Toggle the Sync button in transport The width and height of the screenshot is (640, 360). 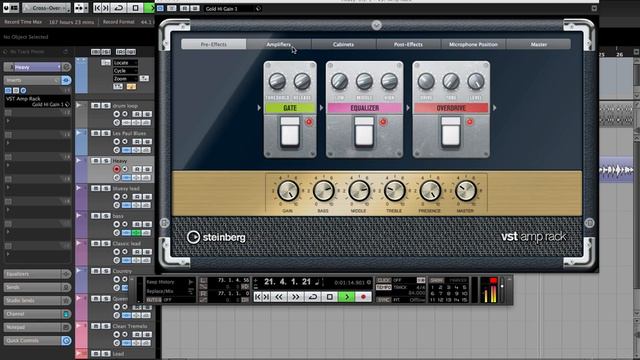[383, 300]
